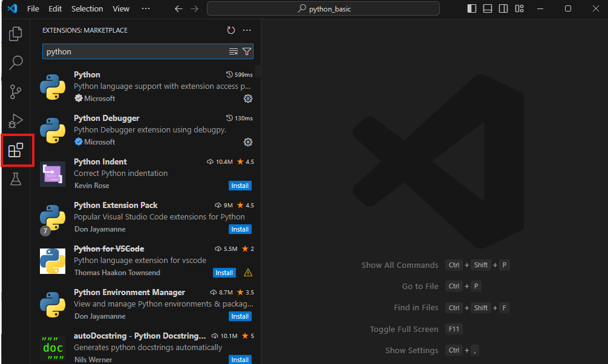608x364 pixels.
Task: Select Python Environment Manager title
Action: click(129, 292)
